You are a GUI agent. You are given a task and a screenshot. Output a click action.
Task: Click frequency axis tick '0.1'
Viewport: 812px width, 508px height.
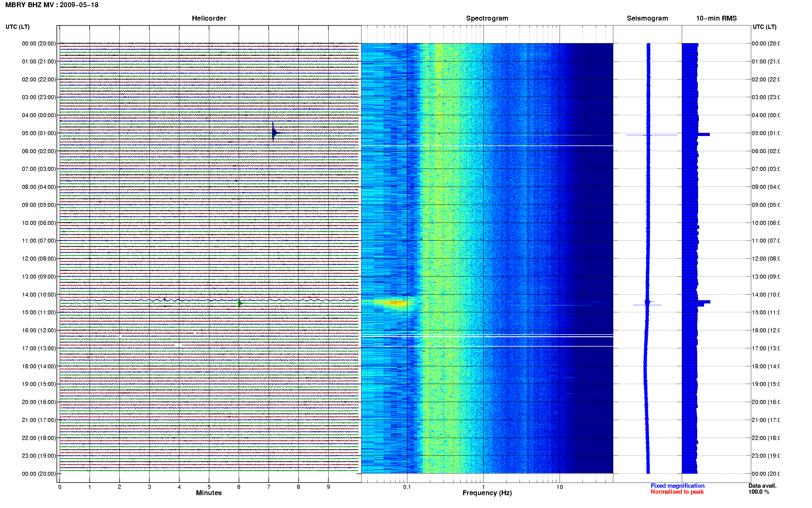(x=407, y=487)
